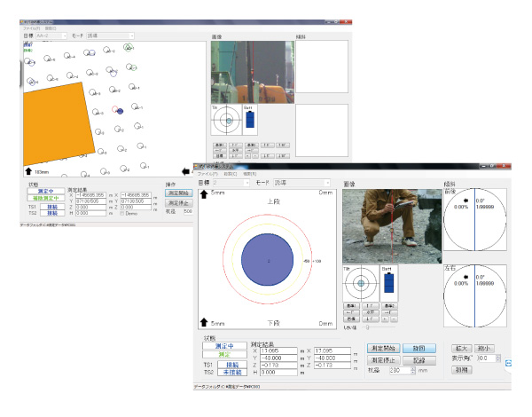Click the 初期 reset button
This screenshot has width=532, height=417.
461,370
